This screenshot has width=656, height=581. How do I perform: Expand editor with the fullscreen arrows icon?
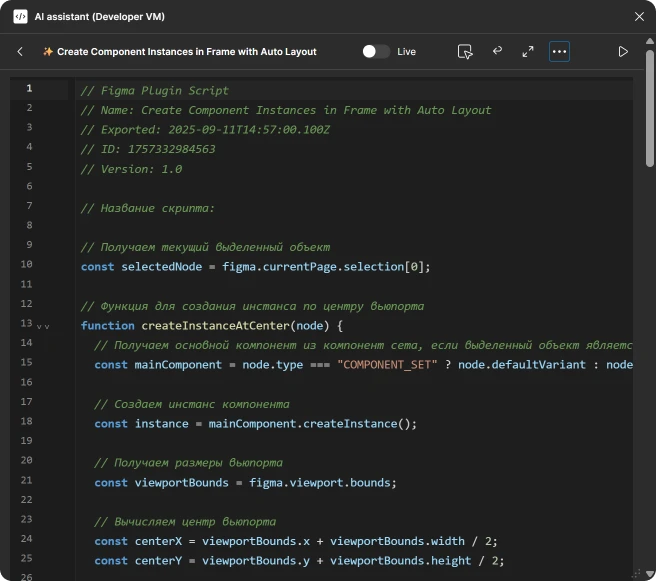[528, 51]
